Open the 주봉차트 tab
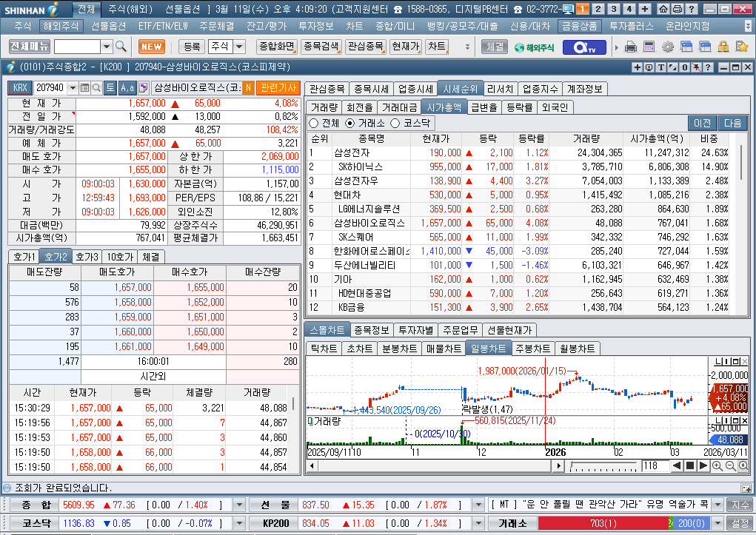This screenshot has width=756, height=535. [x=533, y=349]
